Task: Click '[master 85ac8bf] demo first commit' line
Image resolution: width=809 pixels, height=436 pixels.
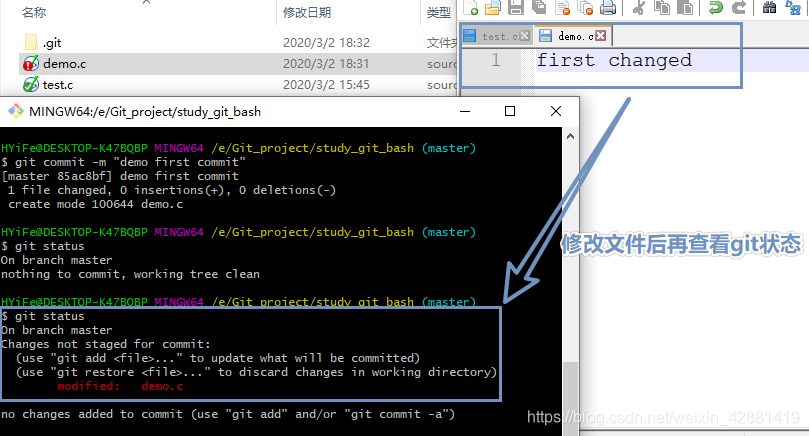Action: click(x=120, y=176)
